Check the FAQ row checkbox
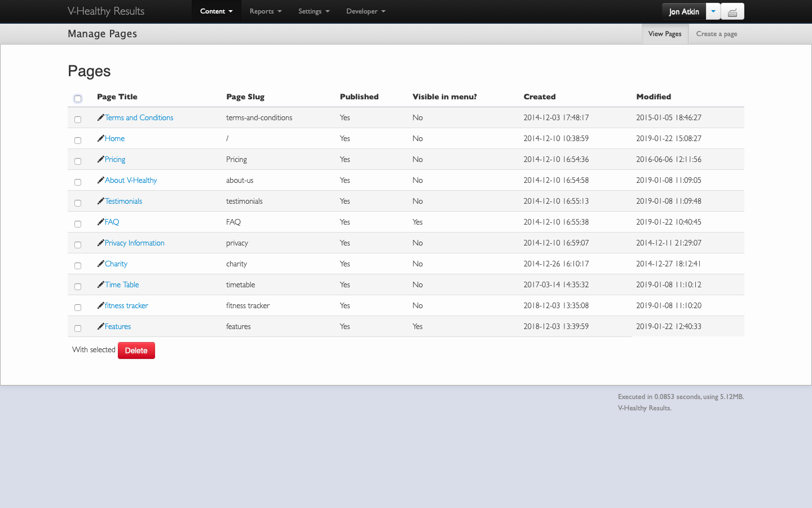This screenshot has height=508, width=812. click(78, 224)
